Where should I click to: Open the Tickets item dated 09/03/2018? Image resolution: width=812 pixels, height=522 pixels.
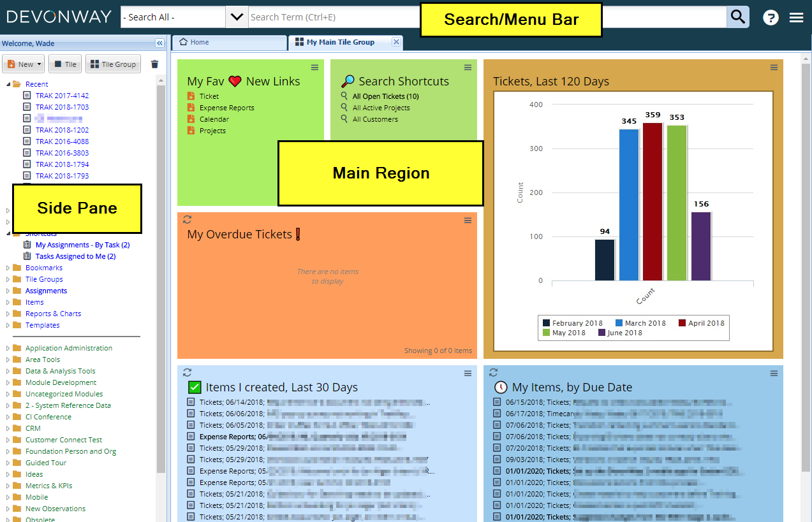[613, 460]
